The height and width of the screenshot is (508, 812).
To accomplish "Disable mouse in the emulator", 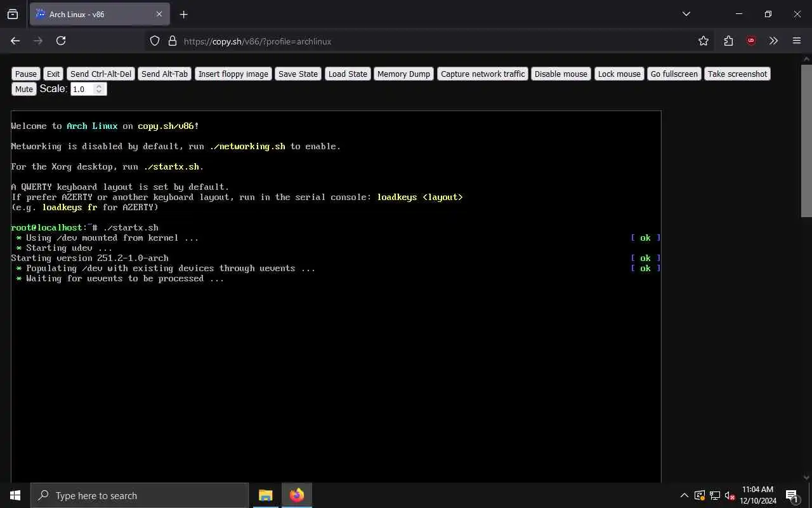I will [x=561, y=74].
